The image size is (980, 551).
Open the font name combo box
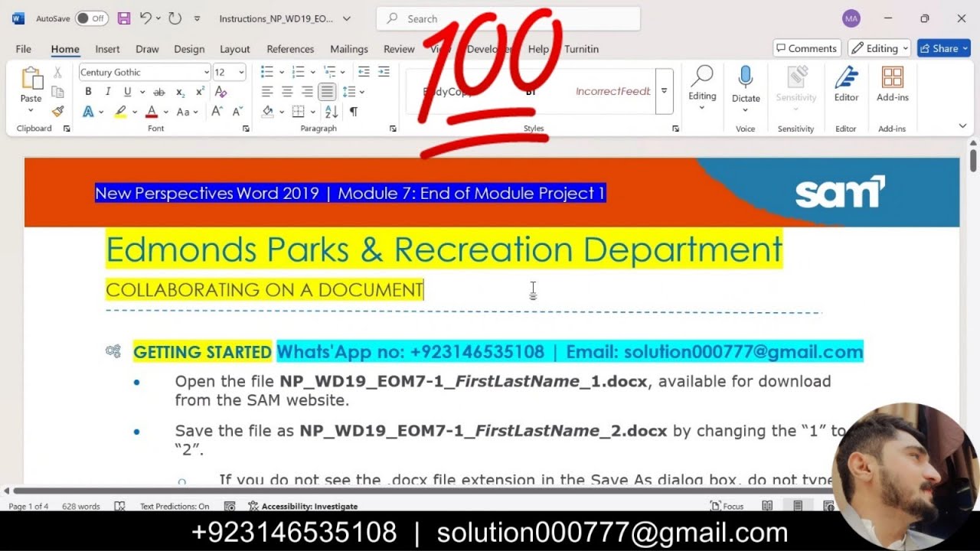tap(145, 72)
